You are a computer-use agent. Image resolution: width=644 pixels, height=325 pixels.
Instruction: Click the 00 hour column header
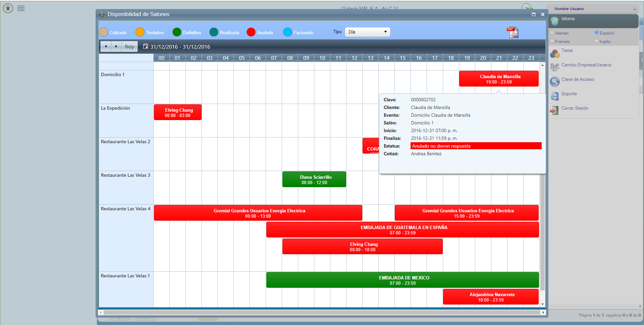(161, 58)
